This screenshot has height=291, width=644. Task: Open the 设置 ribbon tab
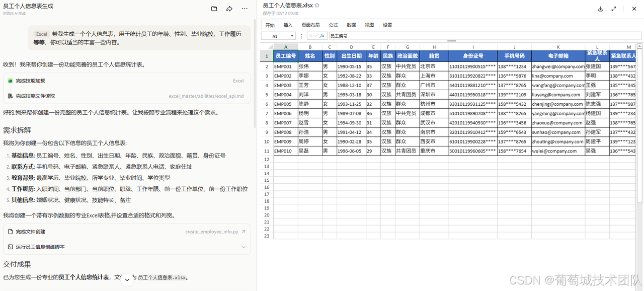[387, 25]
